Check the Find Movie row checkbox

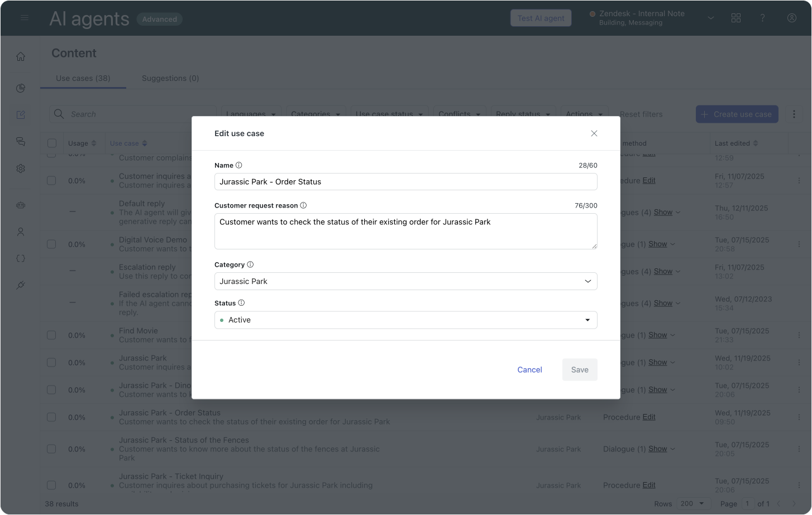pyautogui.click(x=51, y=335)
